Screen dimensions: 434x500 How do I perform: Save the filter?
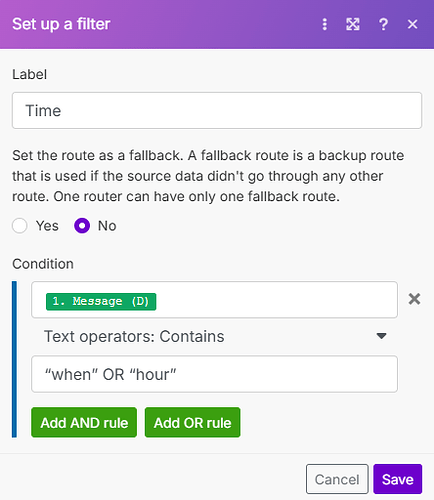398,479
